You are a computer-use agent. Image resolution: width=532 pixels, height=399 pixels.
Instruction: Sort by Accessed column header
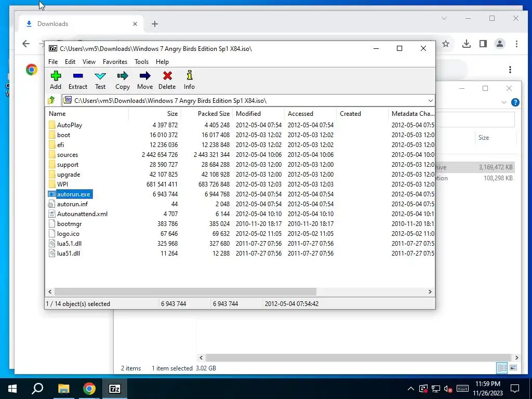point(311,114)
